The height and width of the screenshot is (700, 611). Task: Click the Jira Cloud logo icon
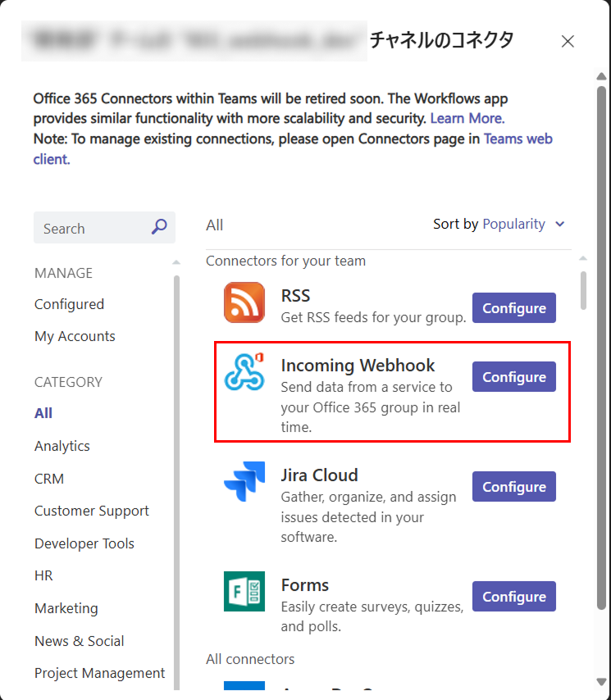tap(244, 481)
